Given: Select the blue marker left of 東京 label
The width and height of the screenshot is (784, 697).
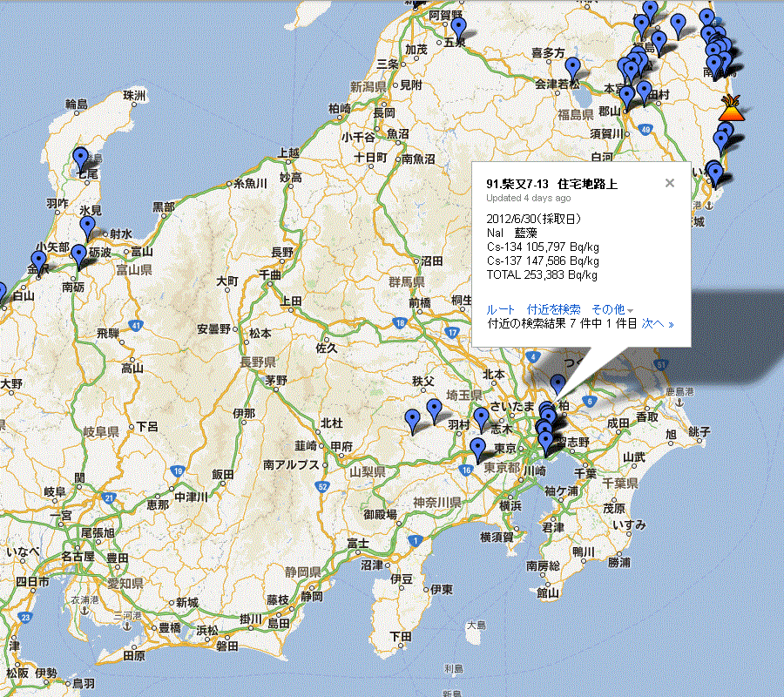Looking at the screenshot, I should [x=478, y=450].
